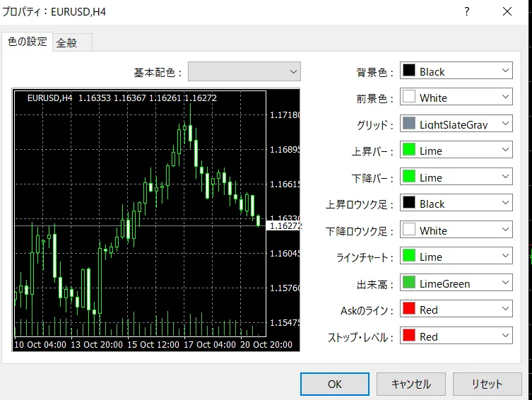This screenshot has height=400, width=532.
Task: Click the 出来高 label
Action: pyautogui.click(x=375, y=284)
